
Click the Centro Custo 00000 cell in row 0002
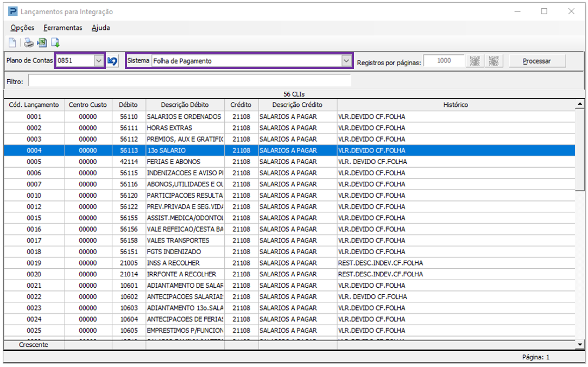(88, 128)
